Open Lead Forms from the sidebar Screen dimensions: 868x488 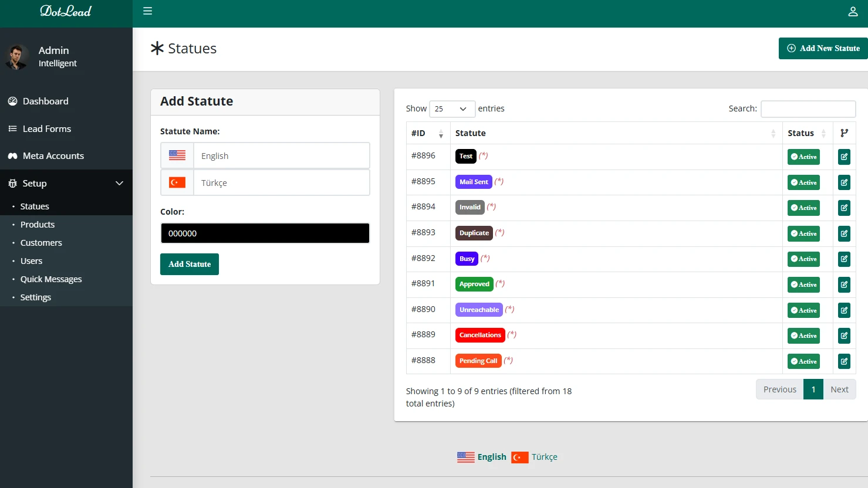(x=46, y=128)
